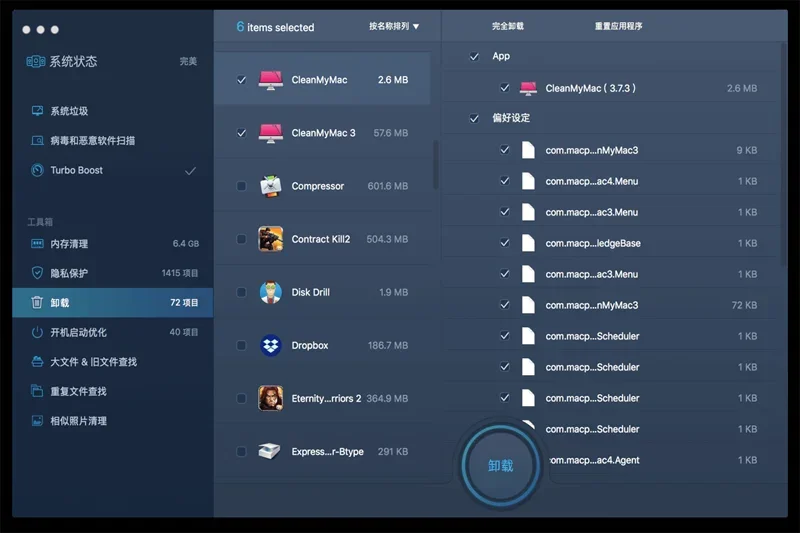Screen dimensions: 800x533
Task: Toggle the 偏好设定 group checkbox
Action: click(x=474, y=118)
